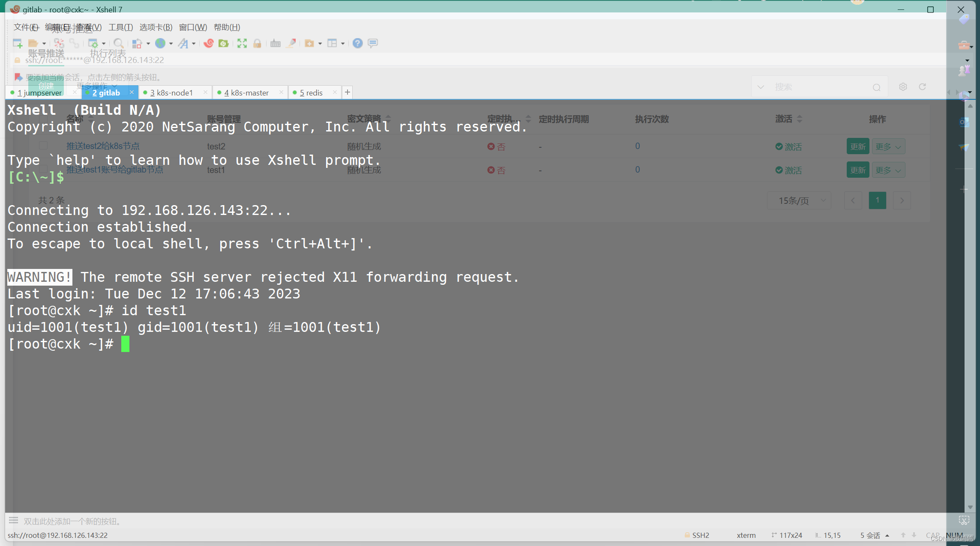Switch to the 3 k8s-node1 tab

pyautogui.click(x=171, y=92)
